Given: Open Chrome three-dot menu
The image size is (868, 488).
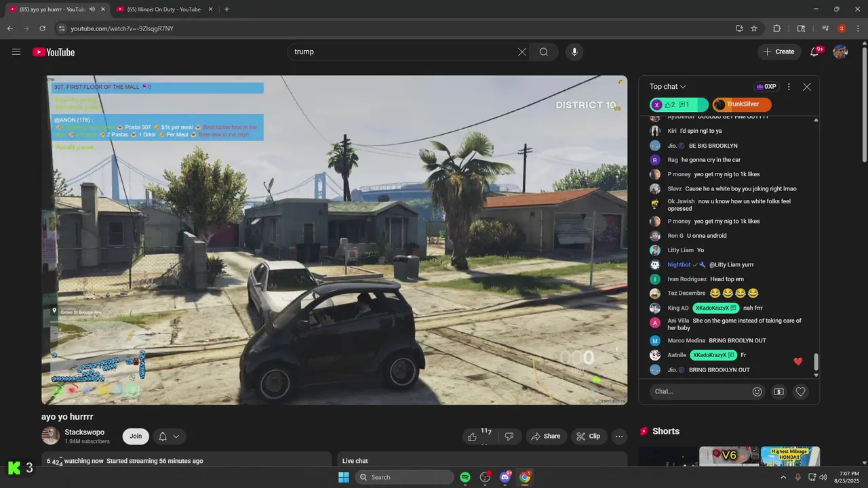Looking at the screenshot, I should (858, 28).
